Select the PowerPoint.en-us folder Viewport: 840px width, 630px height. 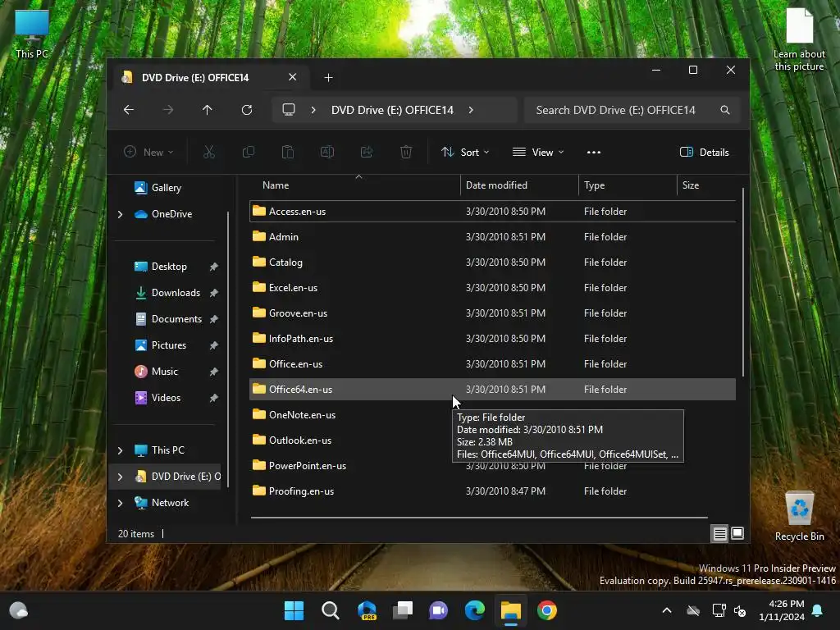(492, 466)
